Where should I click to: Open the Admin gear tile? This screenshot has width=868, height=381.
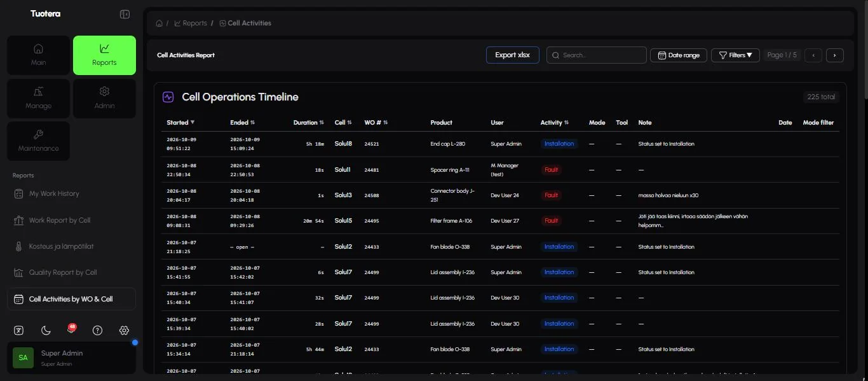click(x=105, y=98)
